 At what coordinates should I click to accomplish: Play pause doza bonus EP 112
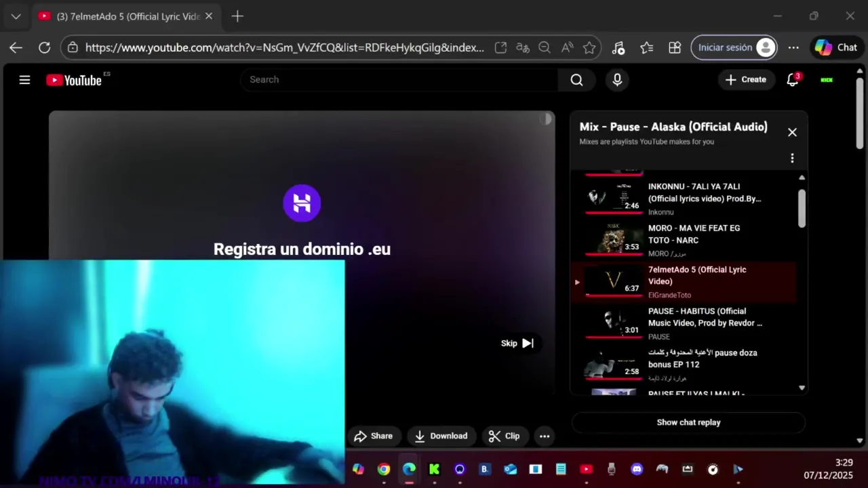point(683,365)
